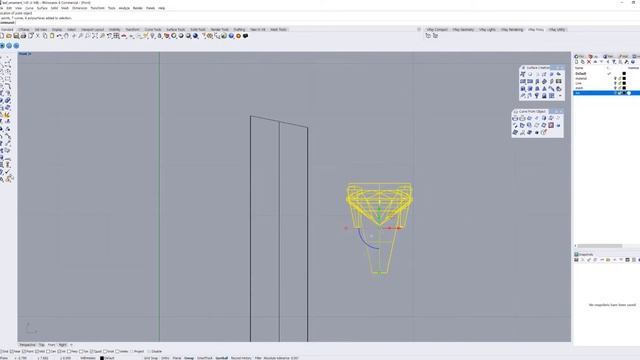This screenshot has width=640, height=360.
Task: Click the Options gear icon in toolbar
Action: click(x=238, y=36)
